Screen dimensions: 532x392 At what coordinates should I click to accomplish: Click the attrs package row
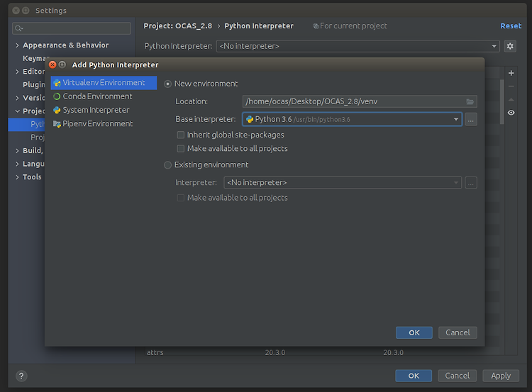(322, 353)
